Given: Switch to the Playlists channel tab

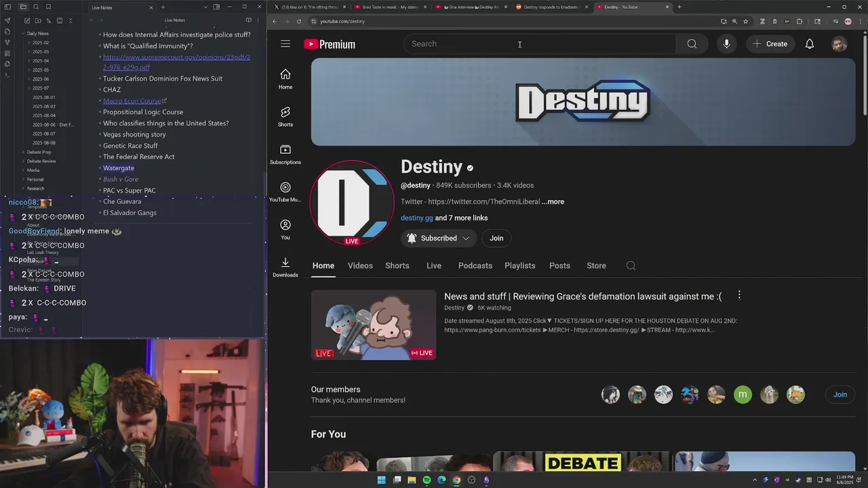Looking at the screenshot, I should pos(520,266).
